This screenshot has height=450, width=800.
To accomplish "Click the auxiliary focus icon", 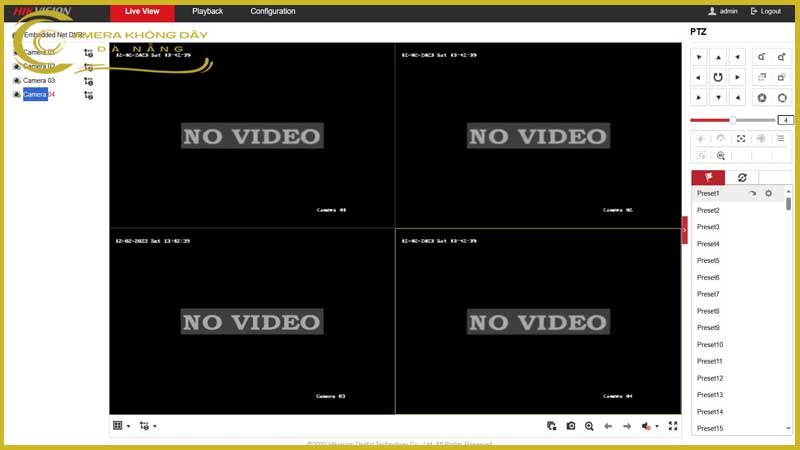I will pos(741,139).
